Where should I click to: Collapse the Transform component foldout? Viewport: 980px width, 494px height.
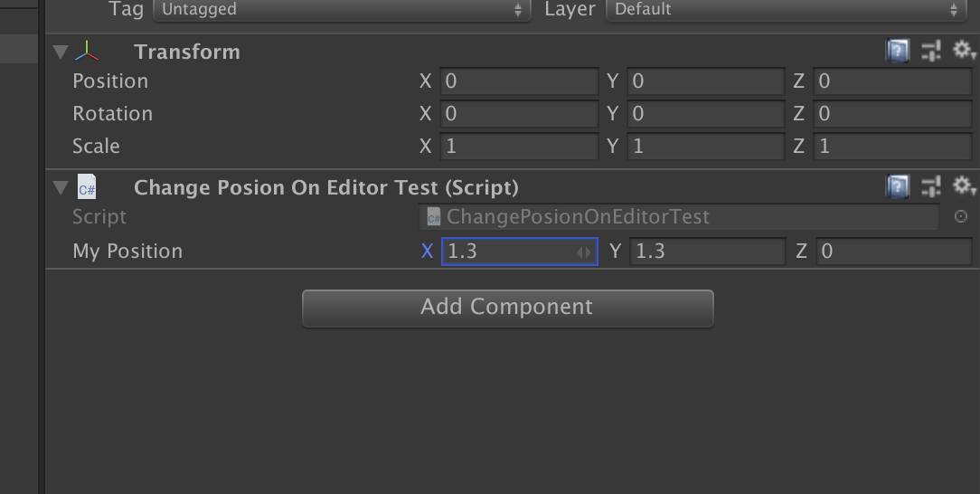click(61, 52)
